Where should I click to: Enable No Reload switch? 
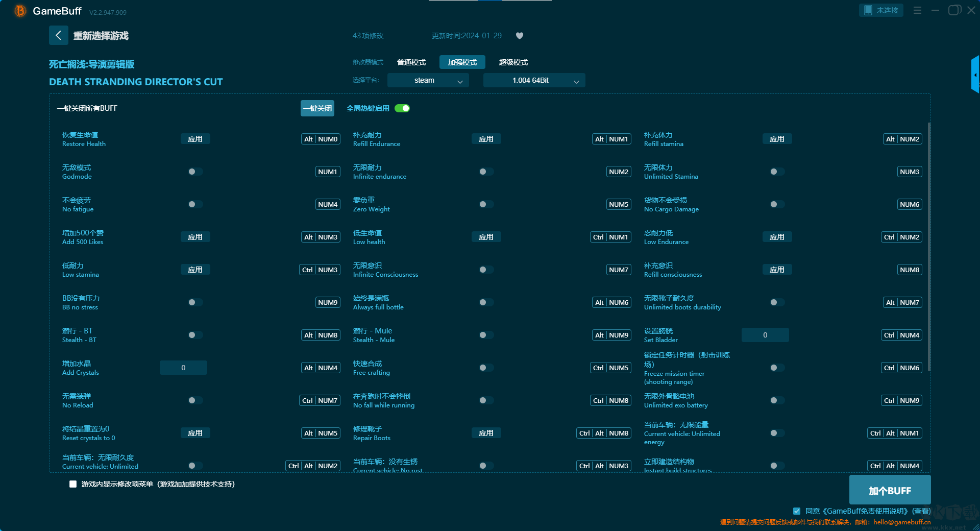pyautogui.click(x=195, y=400)
